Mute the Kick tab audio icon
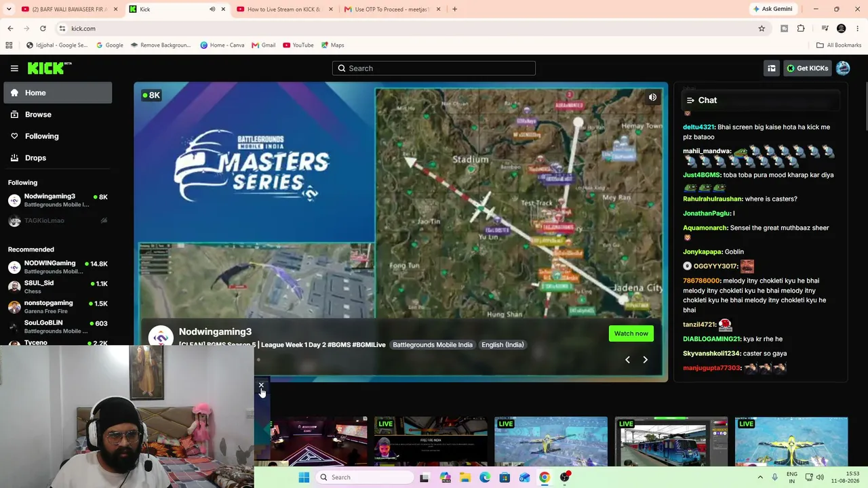 point(212,9)
